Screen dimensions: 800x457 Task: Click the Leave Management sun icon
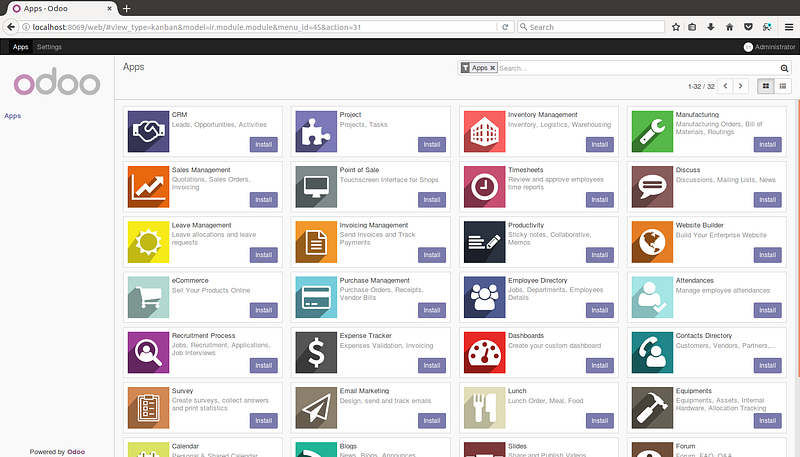point(148,242)
